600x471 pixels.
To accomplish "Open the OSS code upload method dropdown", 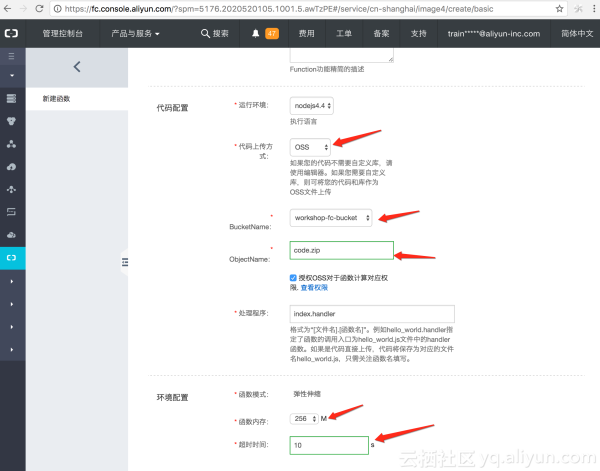I will point(310,146).
